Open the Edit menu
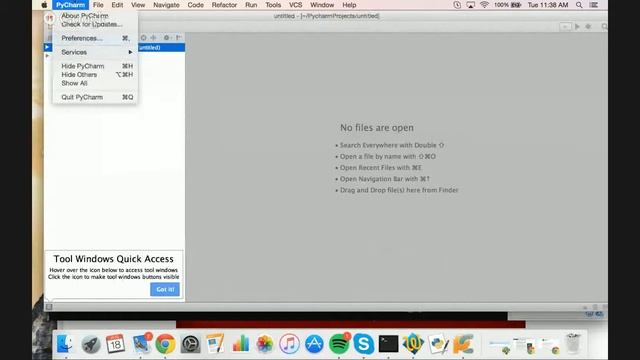Image resolution: width=640 pixels, height=360 pixels. 117,5
